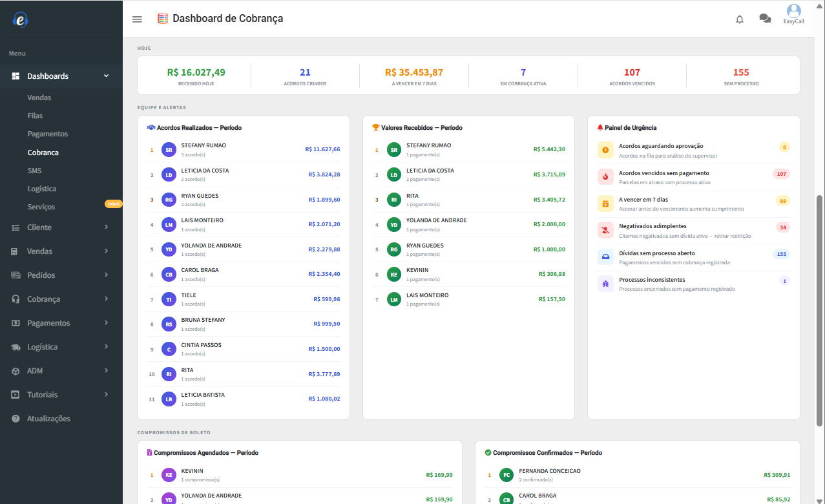Open the Serviços submenu item
825x504 pixels.
click(41, 207)
